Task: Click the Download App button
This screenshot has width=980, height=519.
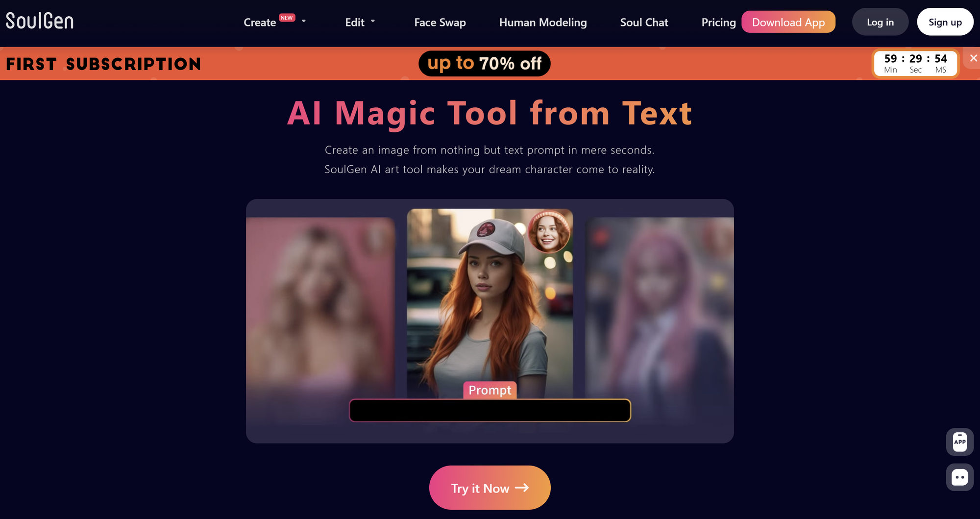Action: pos(788,22)
